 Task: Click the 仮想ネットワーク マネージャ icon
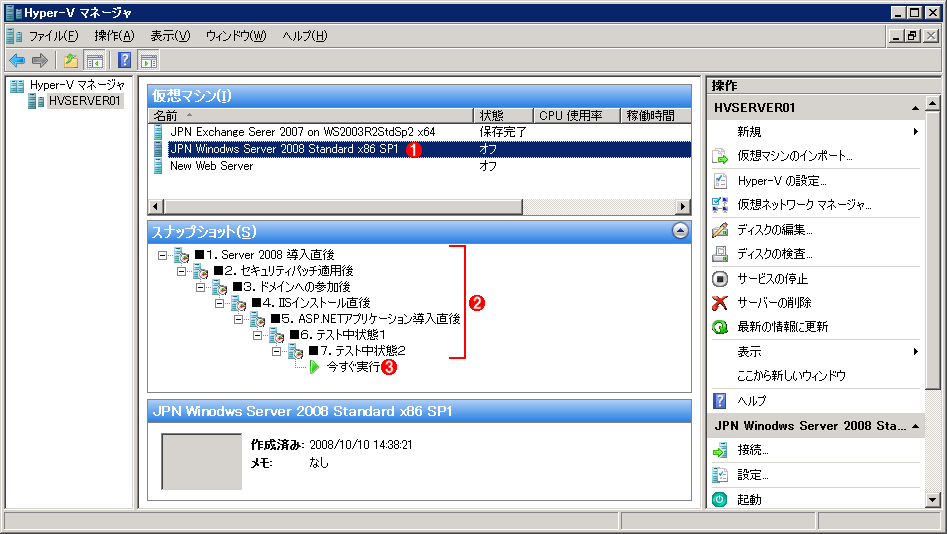[720, 205]
